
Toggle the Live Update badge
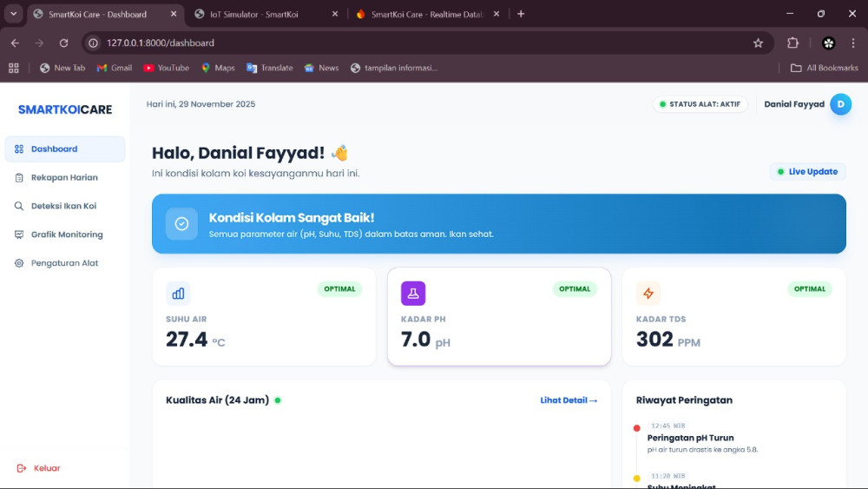coord(807,172)
